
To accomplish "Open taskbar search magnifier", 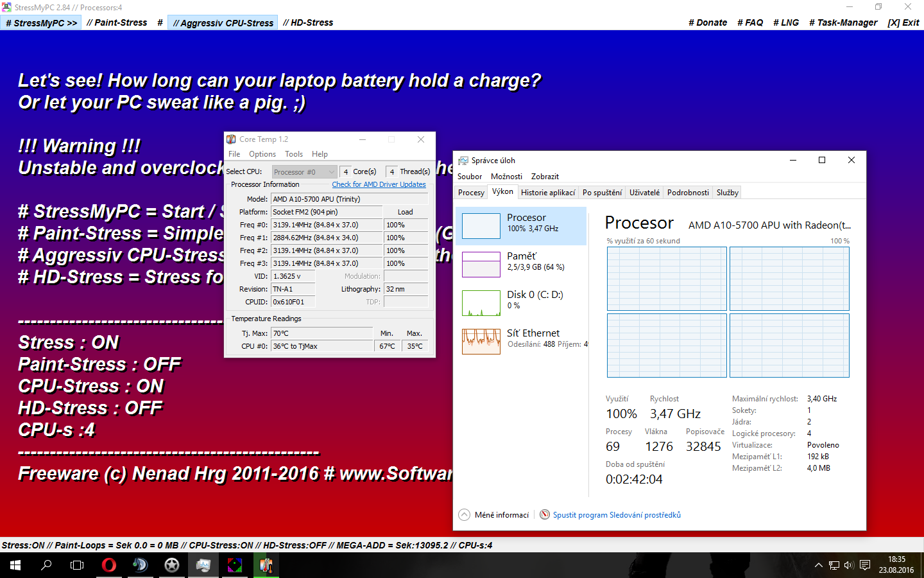I will (46, 565).
